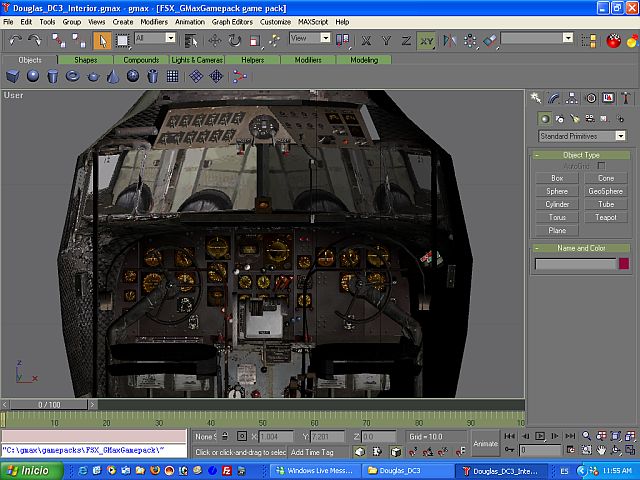Toggle the XY plane axis constraint
The width and height of the screenshot is (640, 480).
[426, 40]
